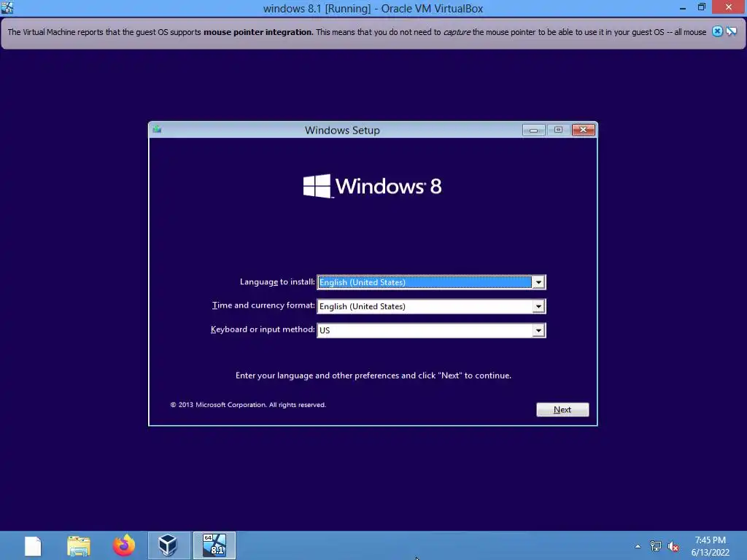Minimize the Windows Setup dialog
The width and height of the screenshot is (747, 560).
pos(533,130)
